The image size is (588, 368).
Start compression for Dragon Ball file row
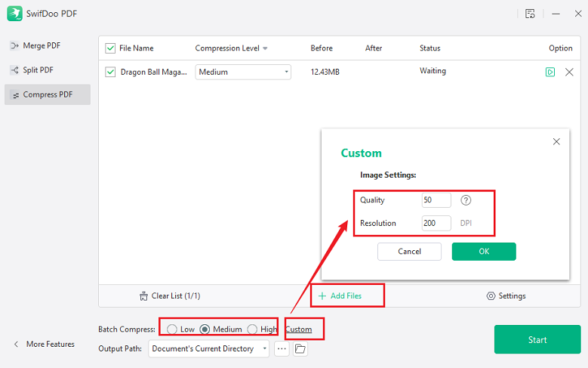tap(550, 72)
